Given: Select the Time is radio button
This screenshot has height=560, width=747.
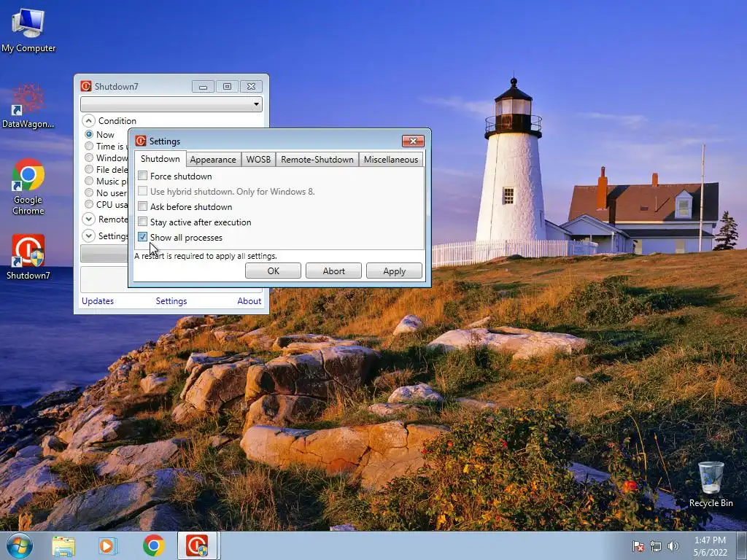Looking at the screenshot, I should click(x=89, y=146).
